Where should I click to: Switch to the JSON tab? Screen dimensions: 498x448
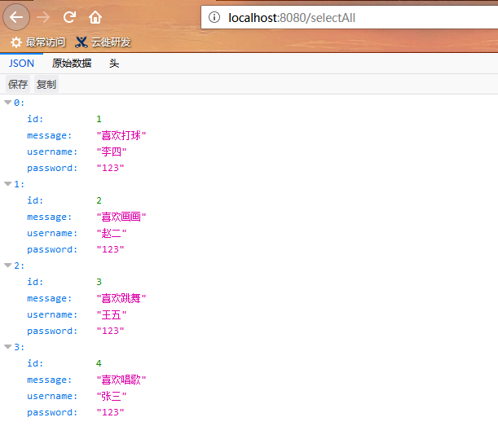tap(21, 64)
